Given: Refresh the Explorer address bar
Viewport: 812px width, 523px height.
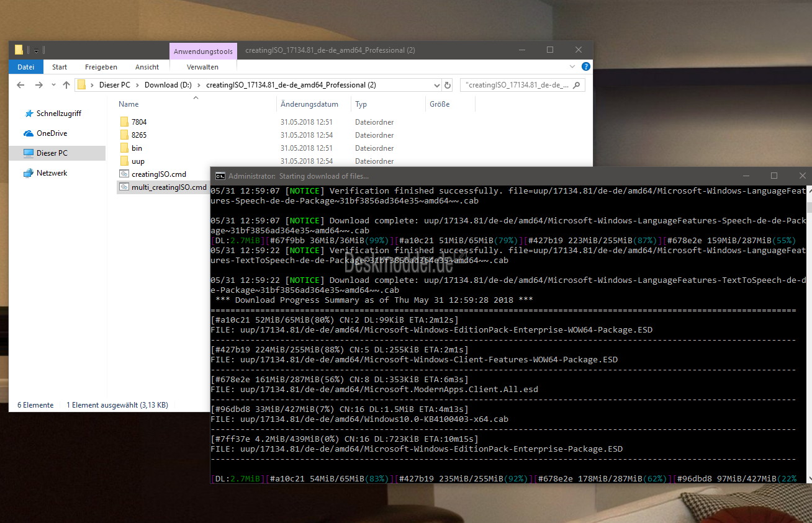Looking at the screenshot, I should [448, 85].
